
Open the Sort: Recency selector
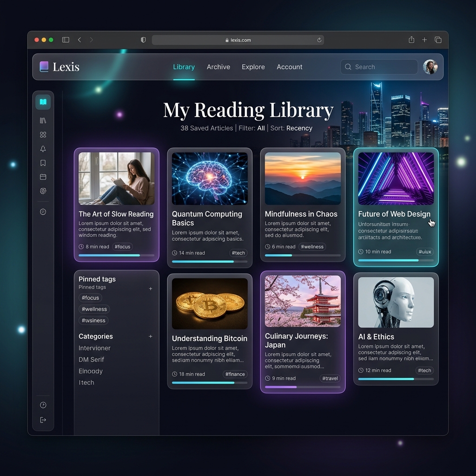[291, 128]
